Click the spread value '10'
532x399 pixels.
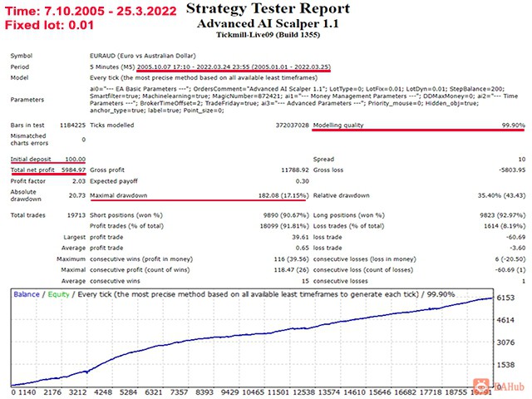coord(522,159)
